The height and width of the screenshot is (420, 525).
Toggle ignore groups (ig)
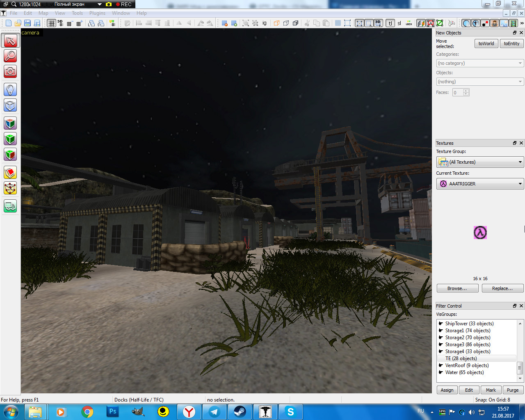click(x=265, y=23)
